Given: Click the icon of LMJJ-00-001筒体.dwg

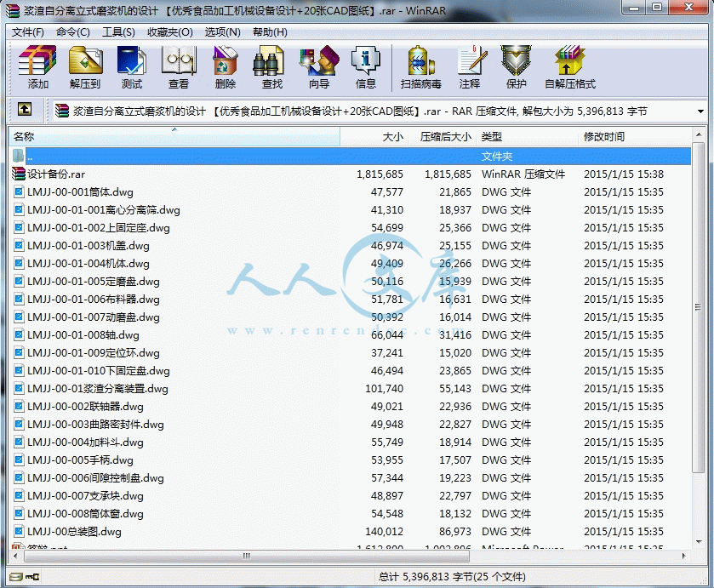Looking at the screenshot, I should pos(19,191).
